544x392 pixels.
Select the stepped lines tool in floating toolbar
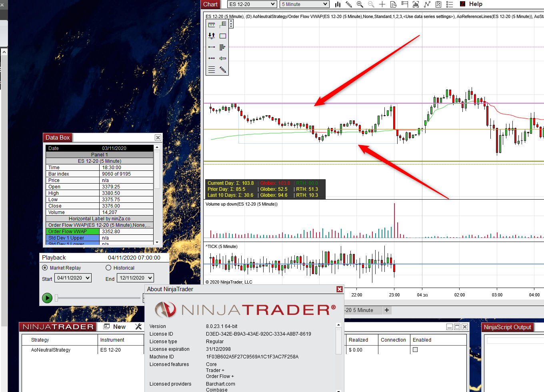point(223,25)
